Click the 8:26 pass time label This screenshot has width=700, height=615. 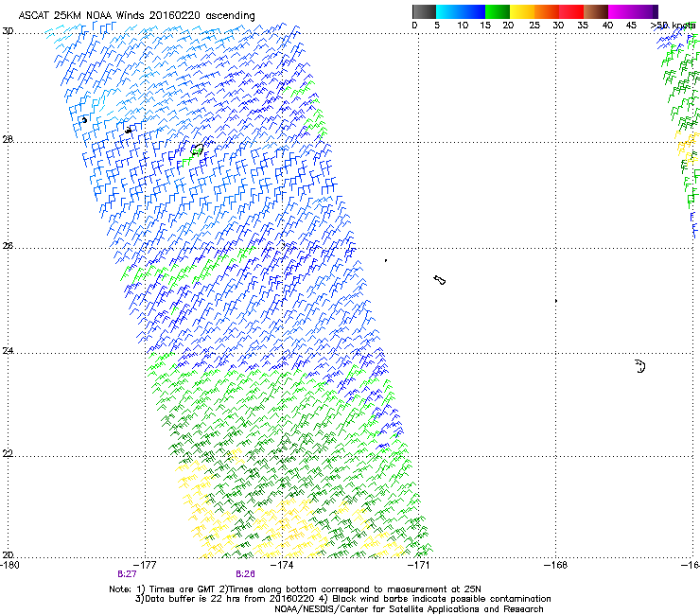coord(246,574)
